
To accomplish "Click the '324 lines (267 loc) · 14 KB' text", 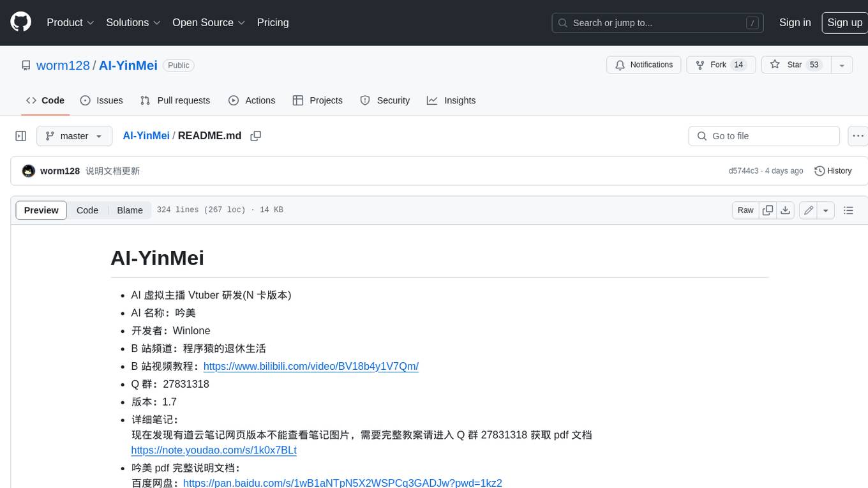I will [220, 210].
